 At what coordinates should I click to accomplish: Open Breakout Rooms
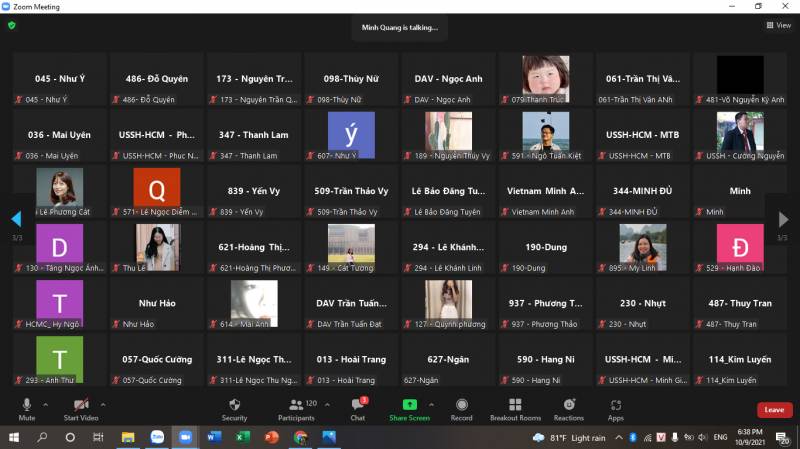click(x=515, y=405)
